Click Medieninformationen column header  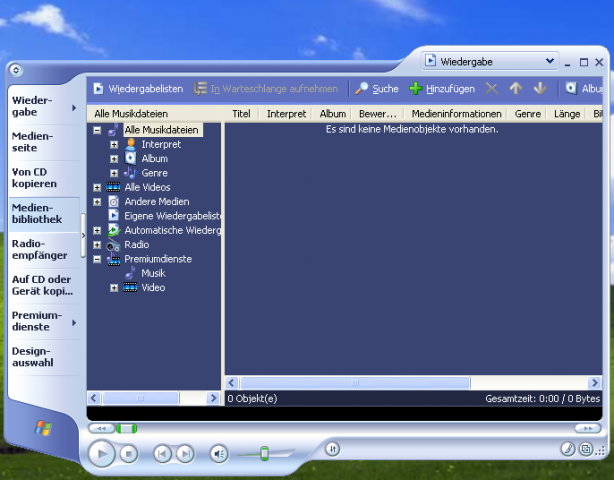click(456, 114)
